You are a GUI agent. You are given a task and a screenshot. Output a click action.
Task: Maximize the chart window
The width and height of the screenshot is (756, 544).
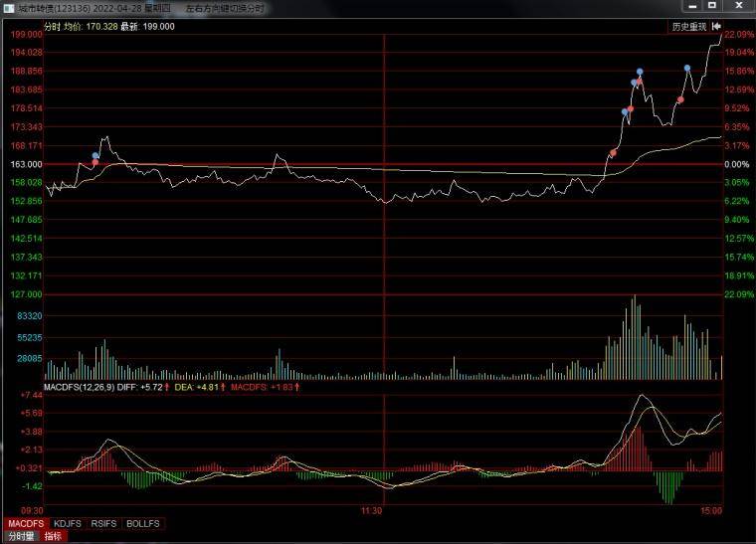click(x=712, y=6)
